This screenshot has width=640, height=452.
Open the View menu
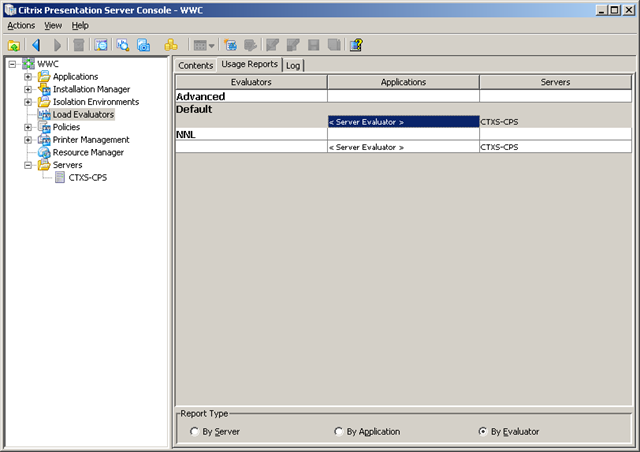(53, 25)
